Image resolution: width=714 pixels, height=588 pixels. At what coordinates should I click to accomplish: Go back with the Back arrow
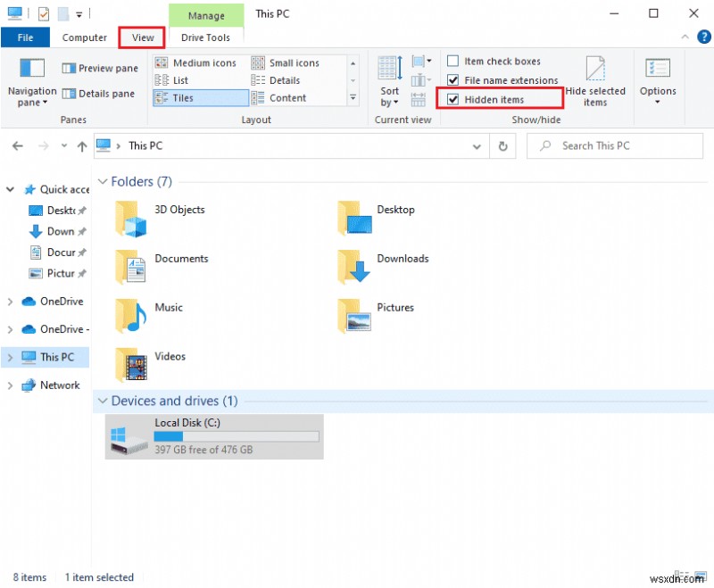point(18,145)
